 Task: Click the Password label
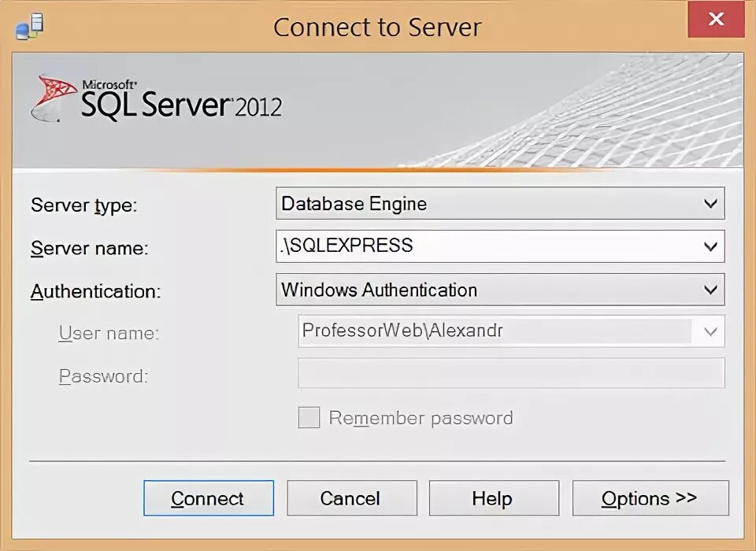coord(103,376)
